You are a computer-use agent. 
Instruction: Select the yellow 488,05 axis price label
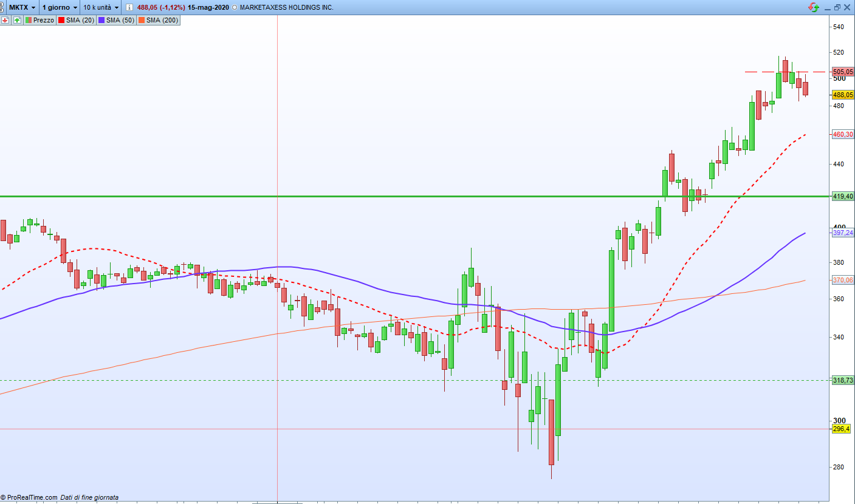click(843, 95)
